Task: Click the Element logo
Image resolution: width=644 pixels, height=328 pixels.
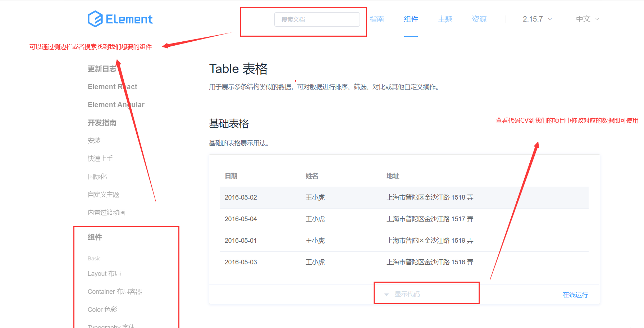Action: coord(120,19)
